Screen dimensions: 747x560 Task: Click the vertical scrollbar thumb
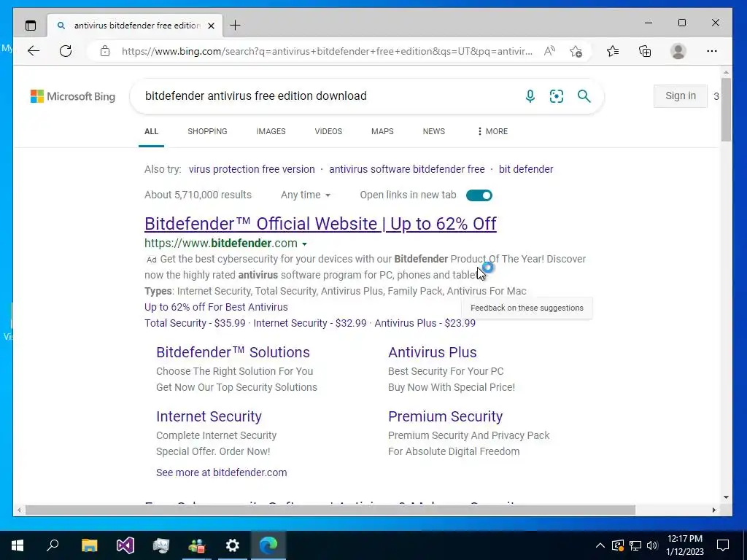pyautogui.click(x=726, y=109)
